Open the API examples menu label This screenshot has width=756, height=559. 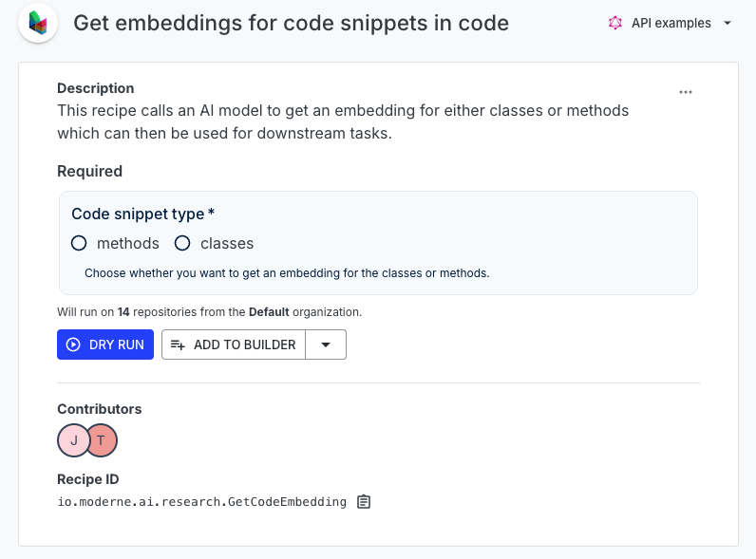[x=671, y=23]
